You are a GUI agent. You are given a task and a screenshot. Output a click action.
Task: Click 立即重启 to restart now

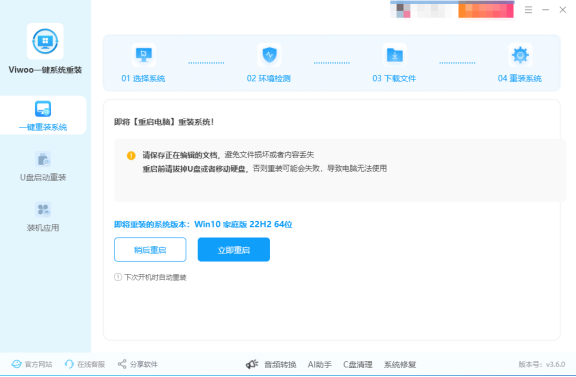pyautogui.click(x=234, y=250)
